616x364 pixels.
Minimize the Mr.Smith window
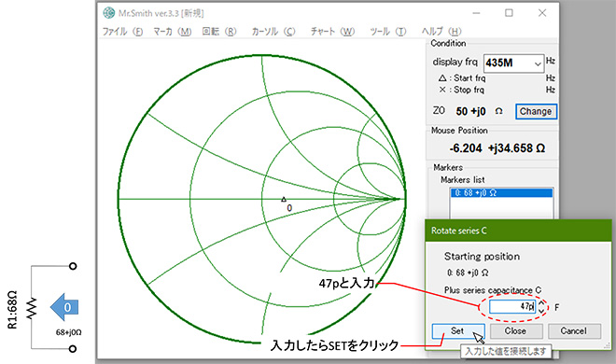pyautogui.click(x=477, y=13)
